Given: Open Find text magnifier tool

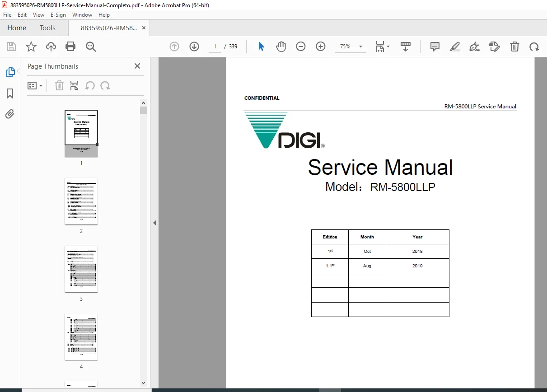Looking at the screenshot, I should (x=91, y=47).
